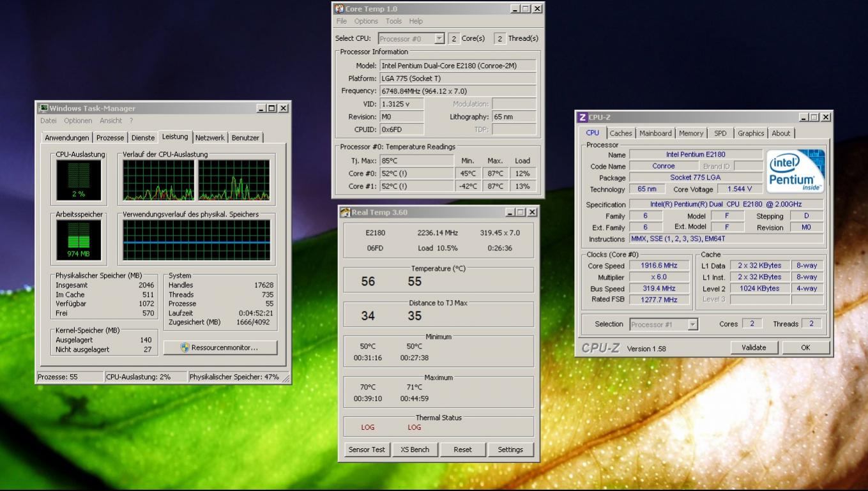This screenshot has height=491, width=868.
Task: Click the Core Temp model field Intel Pentium E2180
Action: (458, 65)
